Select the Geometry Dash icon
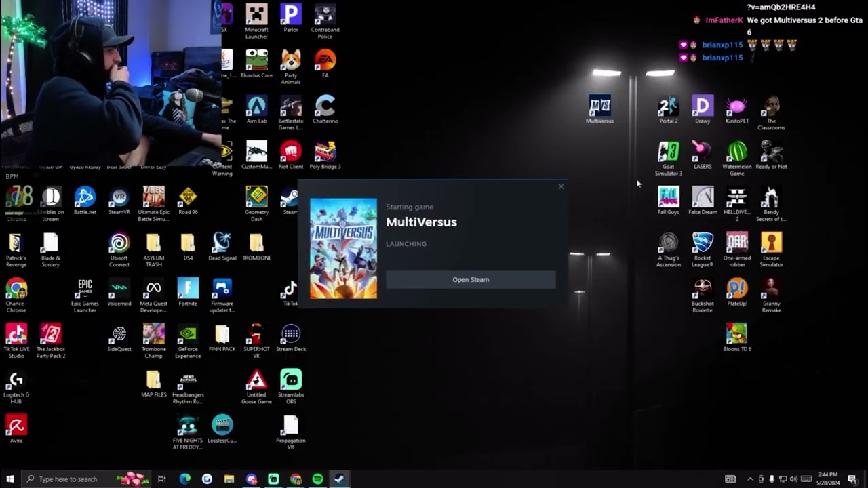This screenshot has height=488, width=868. pyautogui.click(x=256, y=204)
